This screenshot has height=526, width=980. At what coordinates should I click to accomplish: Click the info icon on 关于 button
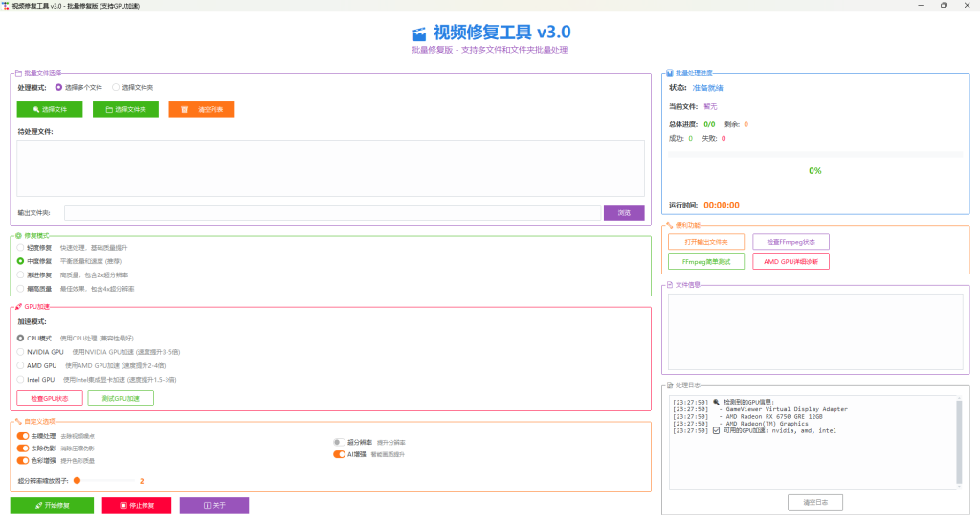207,505
